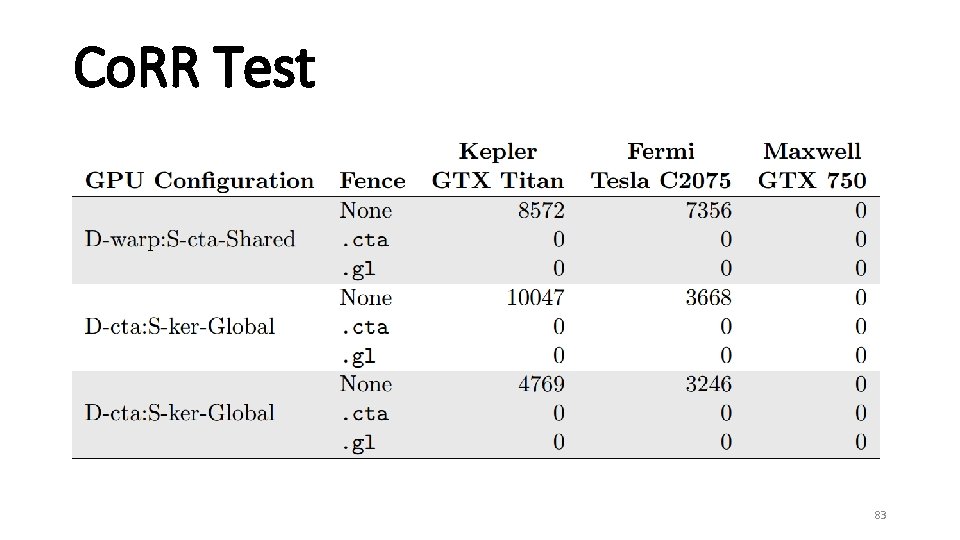This screenshot has height=540, width=960.
Task: Click the value 3246 cell
Action: [708, 384]
